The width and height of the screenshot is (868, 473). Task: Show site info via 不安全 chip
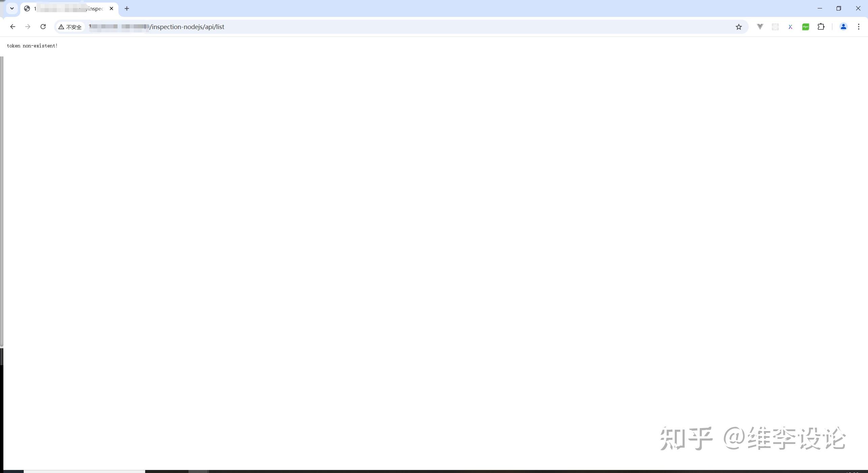coord(70,27)
